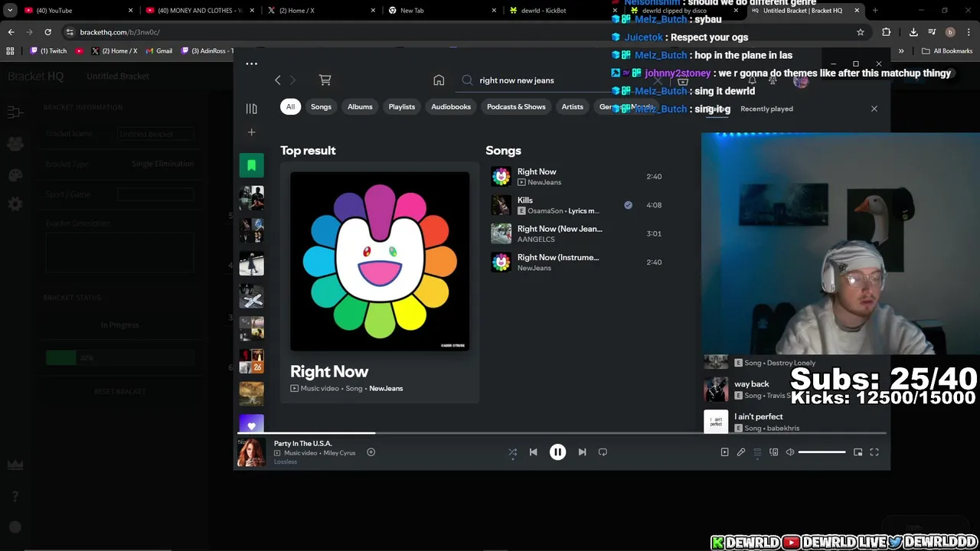Open 'I ain't perfect' in recently played
The height and width of the screenshot is (551, 980).
click(x=758, y=416)
